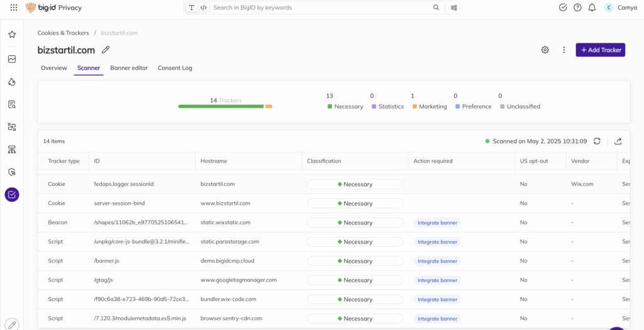Click the star Favorites icon in sidebar
Screen dimensions: 644x330
(x=12, y=35)
